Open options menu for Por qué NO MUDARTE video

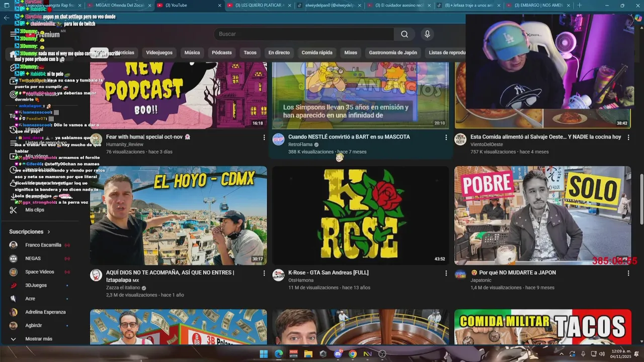coord(628,273)
